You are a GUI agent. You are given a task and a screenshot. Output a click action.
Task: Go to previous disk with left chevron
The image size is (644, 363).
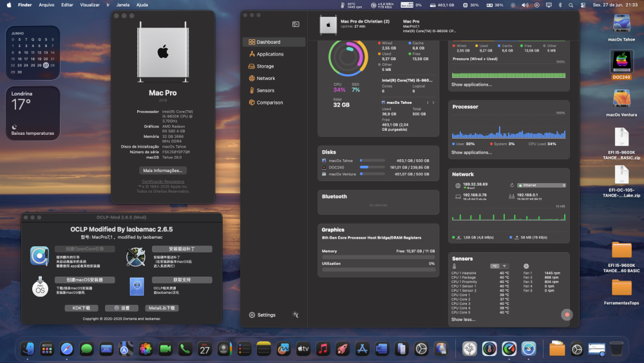pos(428,103)
